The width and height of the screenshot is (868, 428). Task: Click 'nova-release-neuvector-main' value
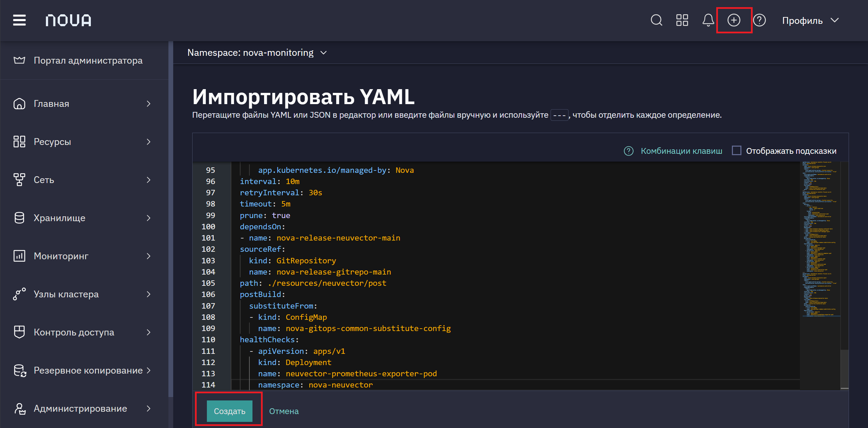point(338,238)
